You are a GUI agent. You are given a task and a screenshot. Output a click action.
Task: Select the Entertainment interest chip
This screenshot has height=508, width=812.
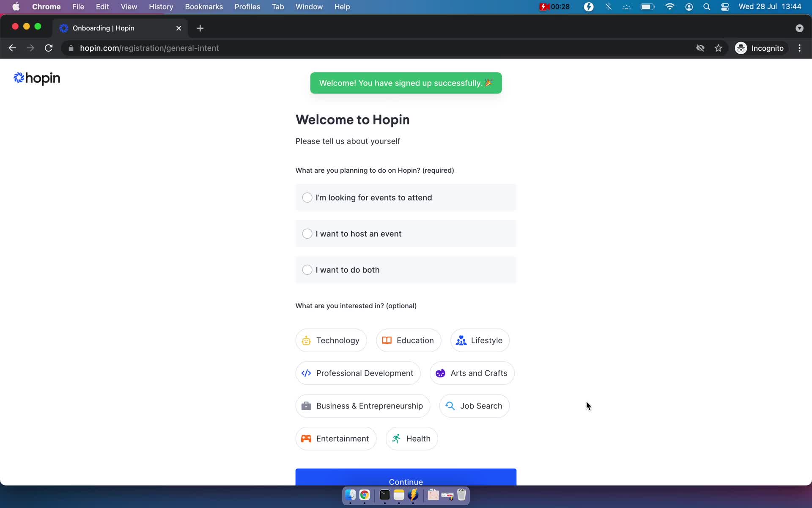[x=336, y=439]
